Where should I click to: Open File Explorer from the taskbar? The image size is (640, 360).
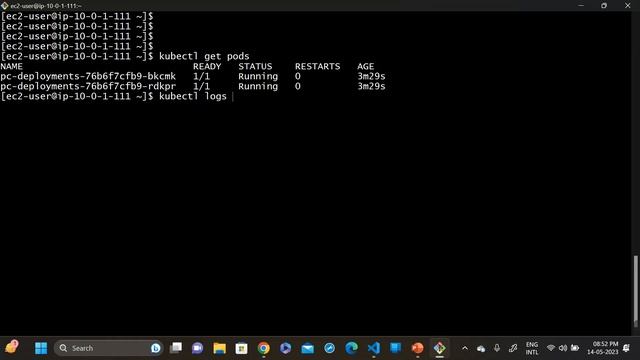[x=219, y=348]
